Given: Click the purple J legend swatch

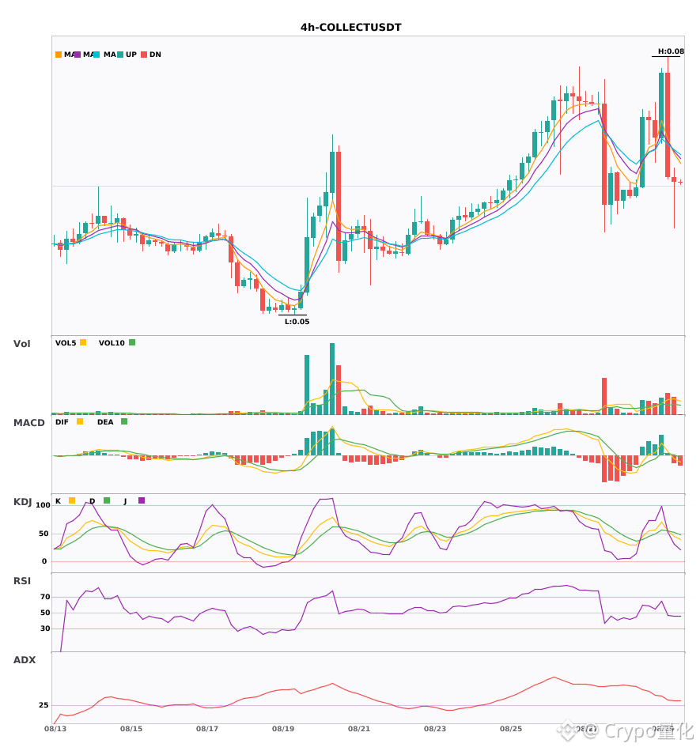Looking at the screenshot, I should pyautogui.click(x=142, y=500).
